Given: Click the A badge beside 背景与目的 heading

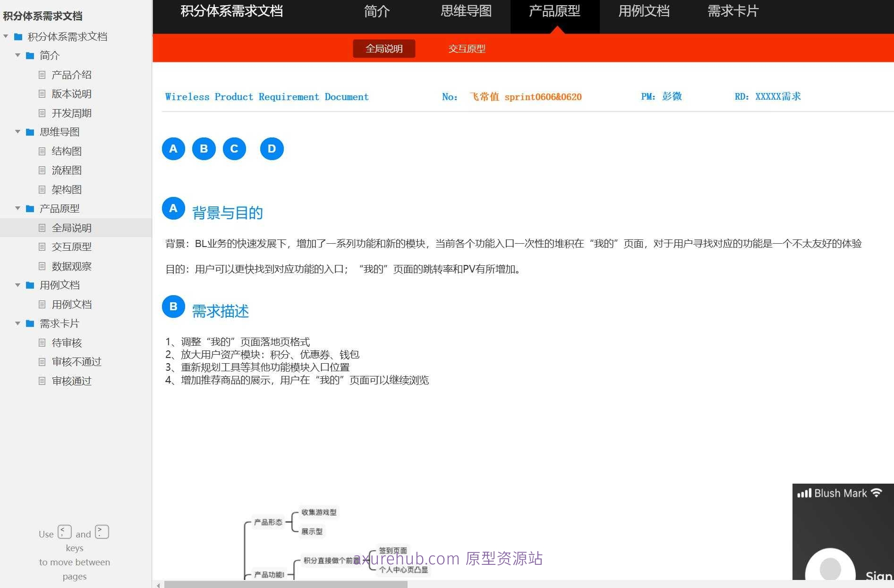Looking at the screenshot, I should (173, 208).
